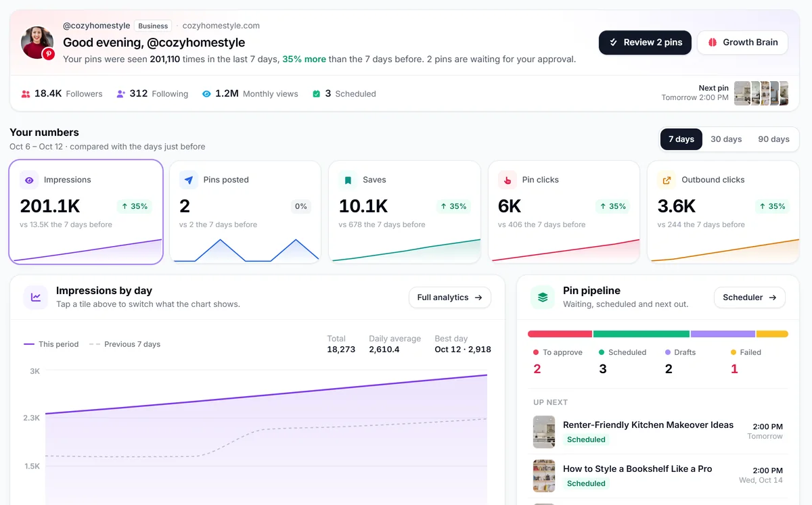Click the Wed, Oct 14 schedule date

761,480
